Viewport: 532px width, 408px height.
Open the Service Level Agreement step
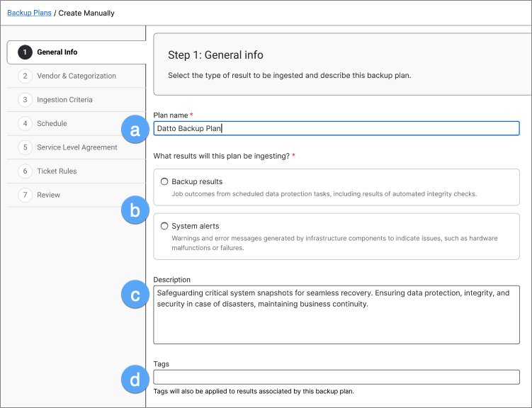point(77,147)
